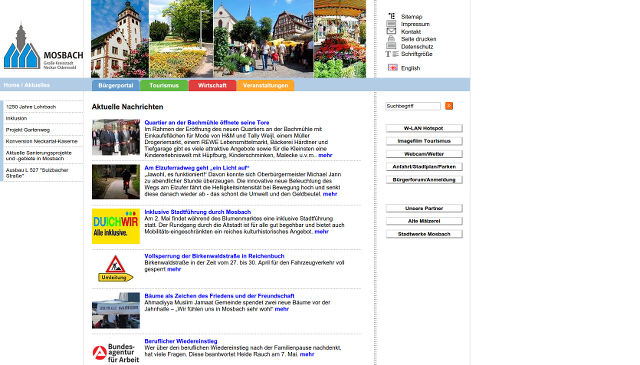Click the Alte Mälzerei button

click(424, 221)
